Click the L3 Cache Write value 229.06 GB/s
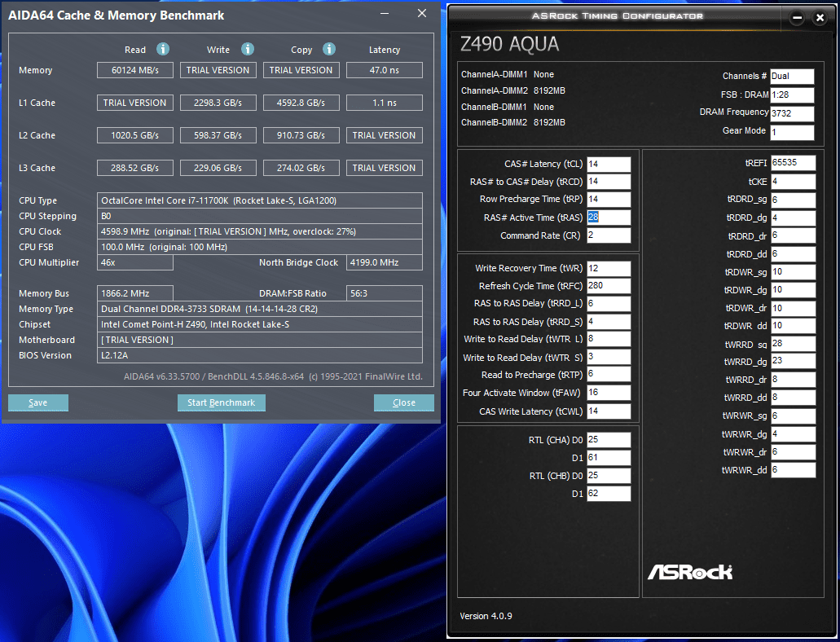 coord(218,169)
